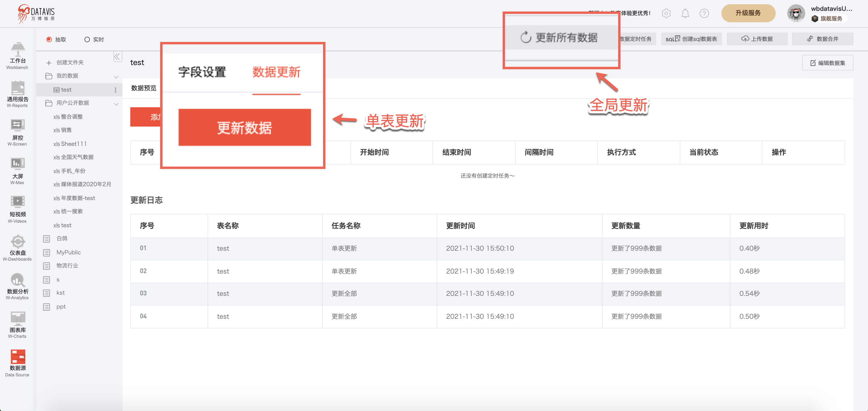The width and height of the screenshot is (868, 411).
Task: Open the xls 统一搜索 dataset
Action: pyautogui.click(x=68, y=212)
